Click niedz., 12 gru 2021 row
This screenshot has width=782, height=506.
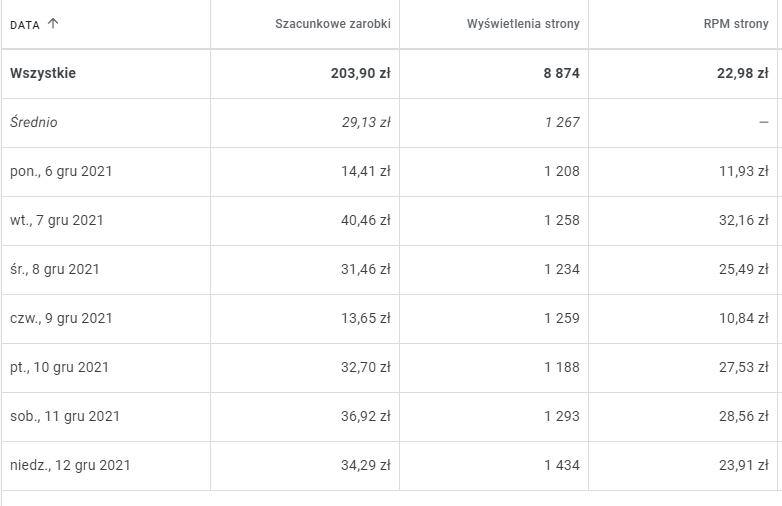70,465
